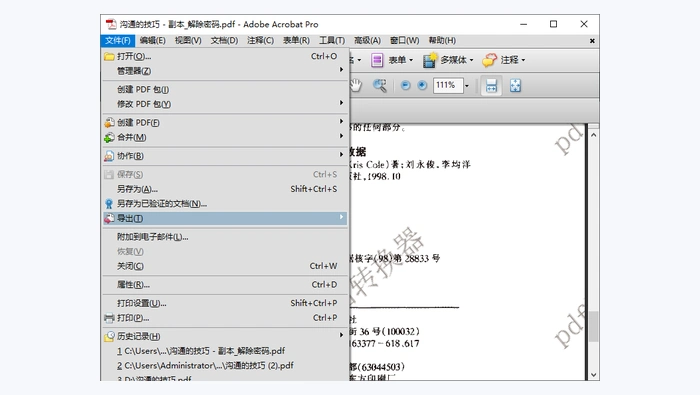Open the zoom percentage dropdown arrow
700x395 pixels.
(467, 86)
